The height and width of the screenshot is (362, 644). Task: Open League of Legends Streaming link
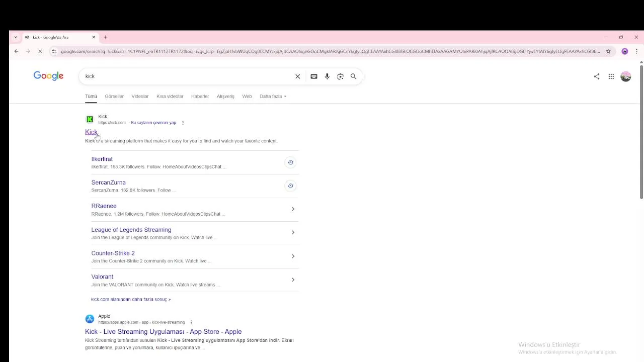131,230
